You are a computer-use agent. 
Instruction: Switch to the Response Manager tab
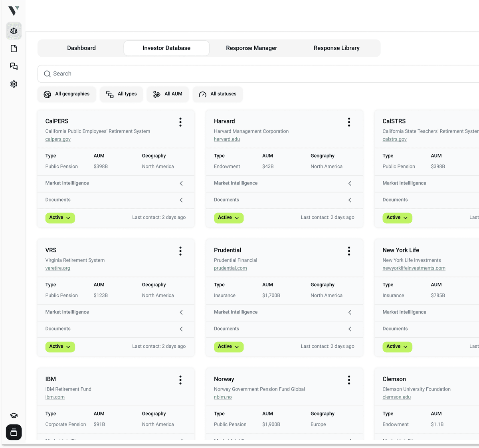[251, 48]
